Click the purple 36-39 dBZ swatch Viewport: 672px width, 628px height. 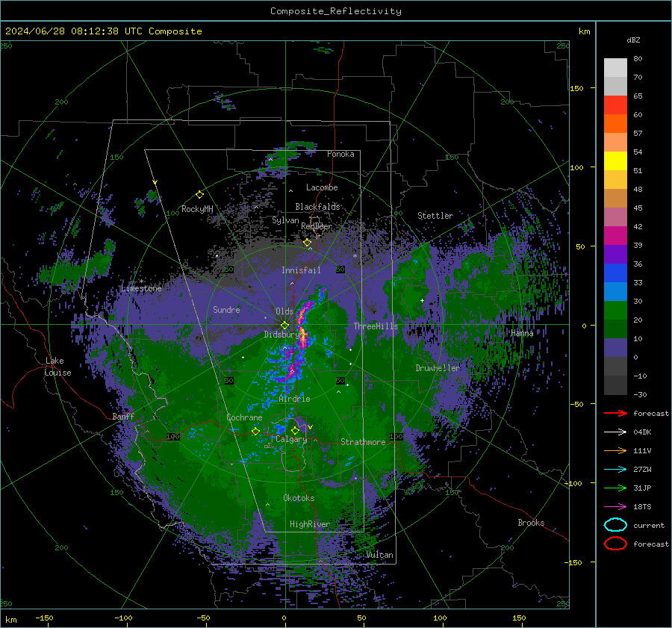pos(615,254)
